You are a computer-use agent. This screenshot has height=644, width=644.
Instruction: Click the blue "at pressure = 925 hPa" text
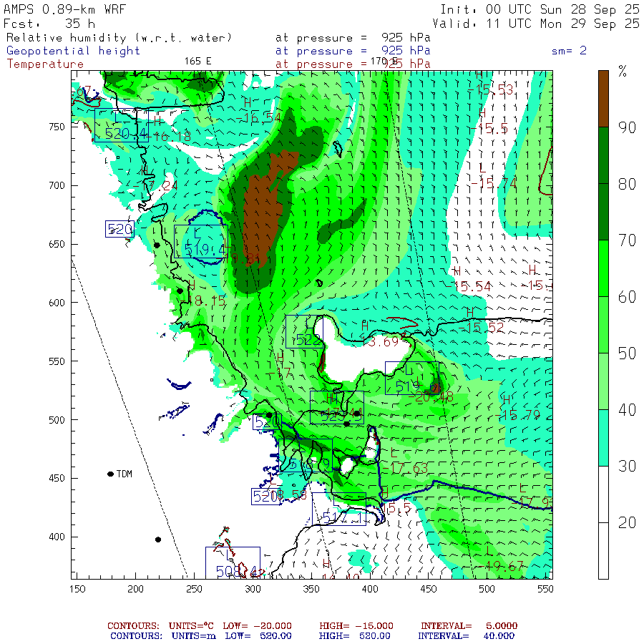tap(353, 51)
